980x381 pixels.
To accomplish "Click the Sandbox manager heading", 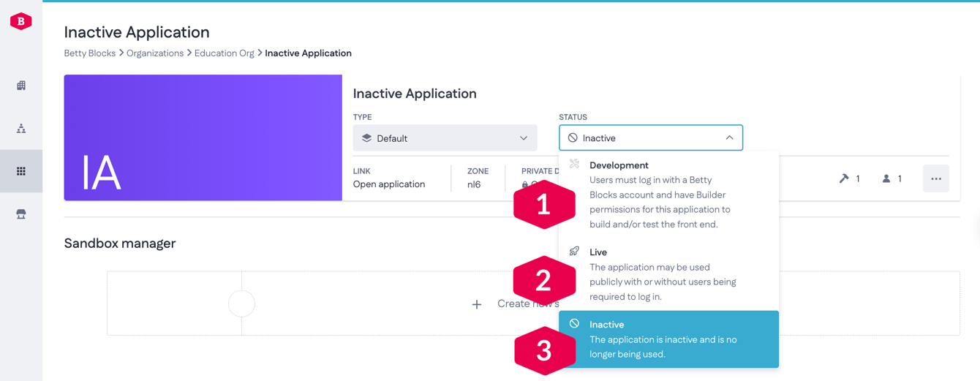I will [x=120, y=244].
